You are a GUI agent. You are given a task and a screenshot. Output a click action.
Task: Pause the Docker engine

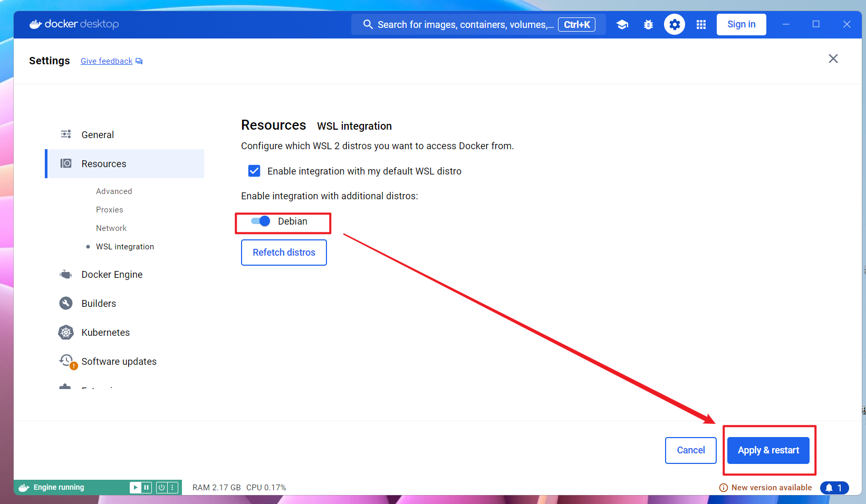147,488
